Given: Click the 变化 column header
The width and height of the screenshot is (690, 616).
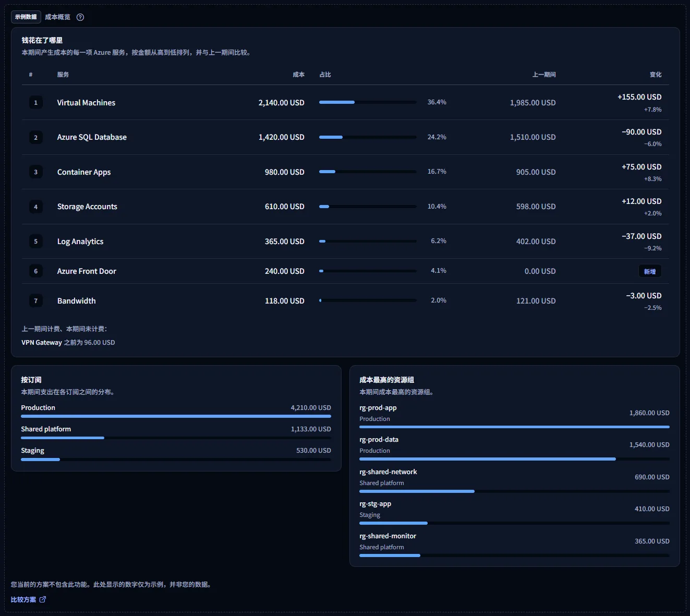Looking at the screenshot, I should (656, 75).
